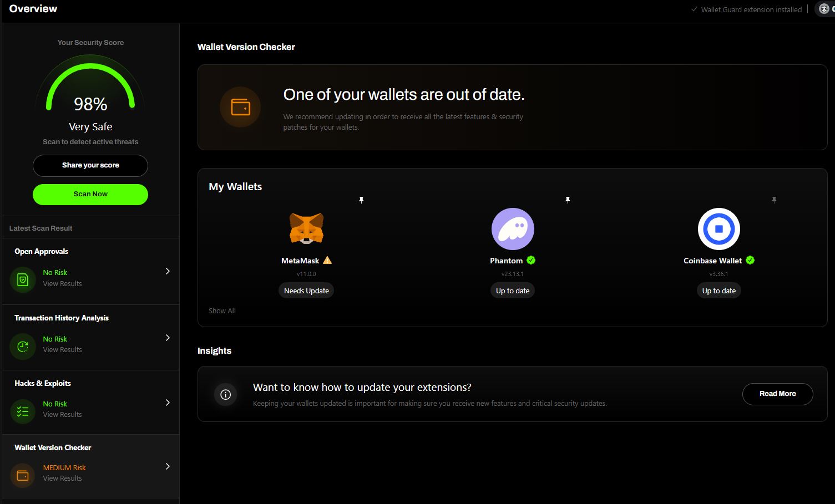Open the account avatar in the top bar
This screenshot has height=504, width=835.
click(x=823, y=8)
